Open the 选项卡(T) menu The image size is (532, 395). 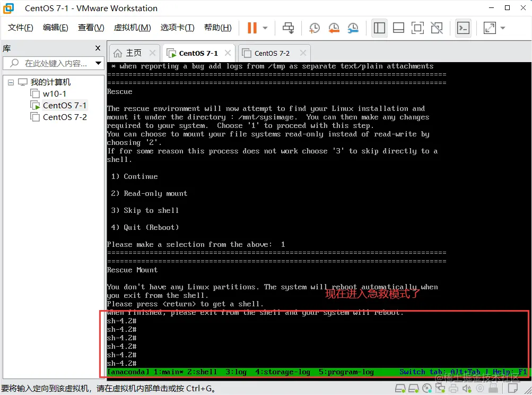coord(177,28)
